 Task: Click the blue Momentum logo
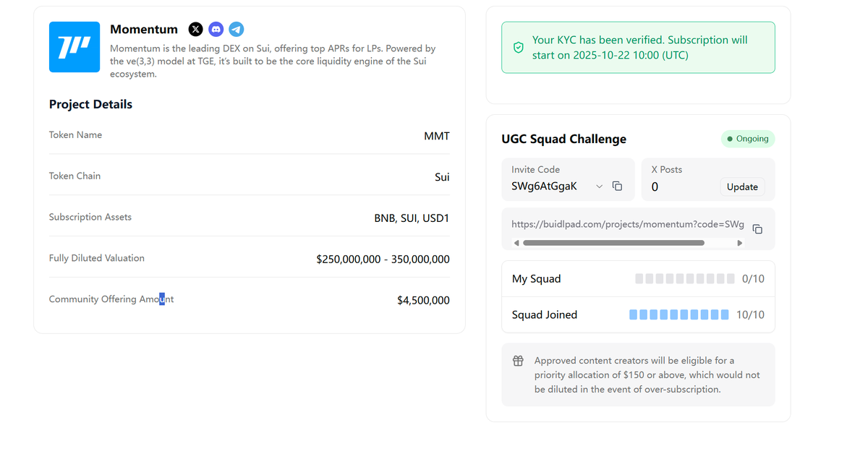pos(75,47)
